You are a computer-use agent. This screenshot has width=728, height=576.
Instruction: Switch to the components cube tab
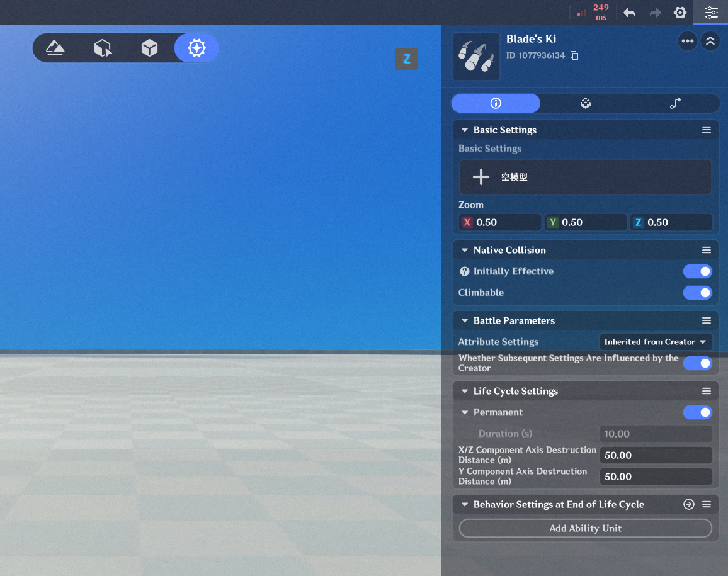tap(586, 103)
